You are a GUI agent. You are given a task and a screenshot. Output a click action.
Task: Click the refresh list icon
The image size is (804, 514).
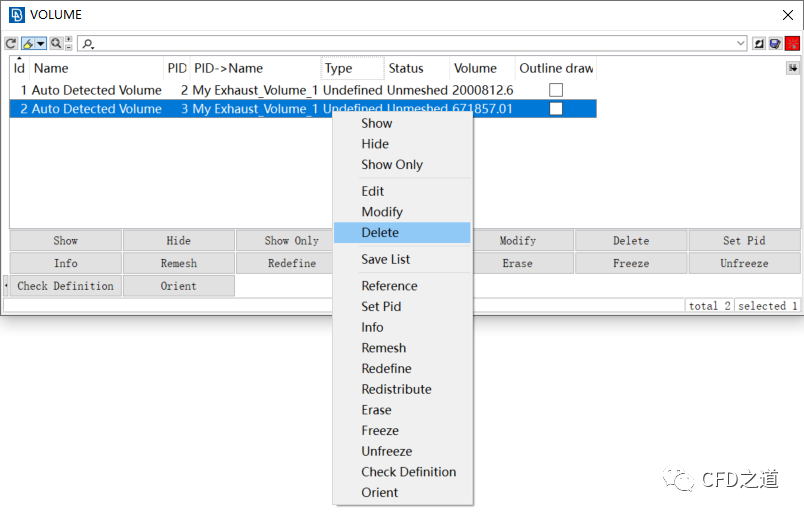[x=11, y=44]
